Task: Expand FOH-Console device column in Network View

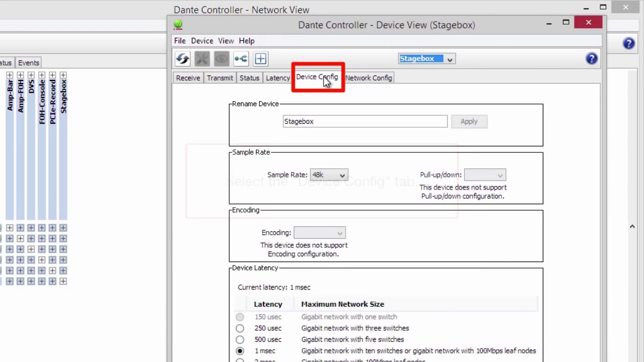Action: tap(42, 75)
